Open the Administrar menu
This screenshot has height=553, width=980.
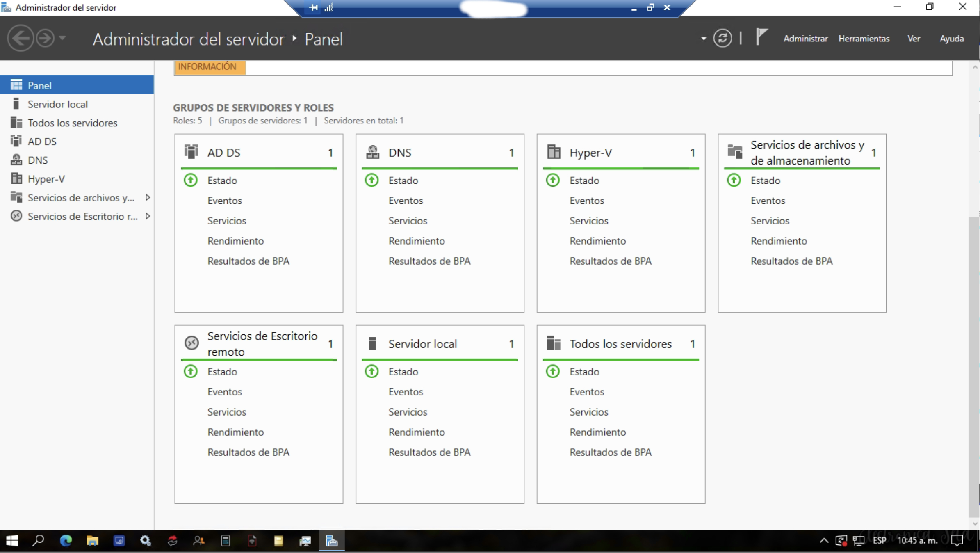805,38
